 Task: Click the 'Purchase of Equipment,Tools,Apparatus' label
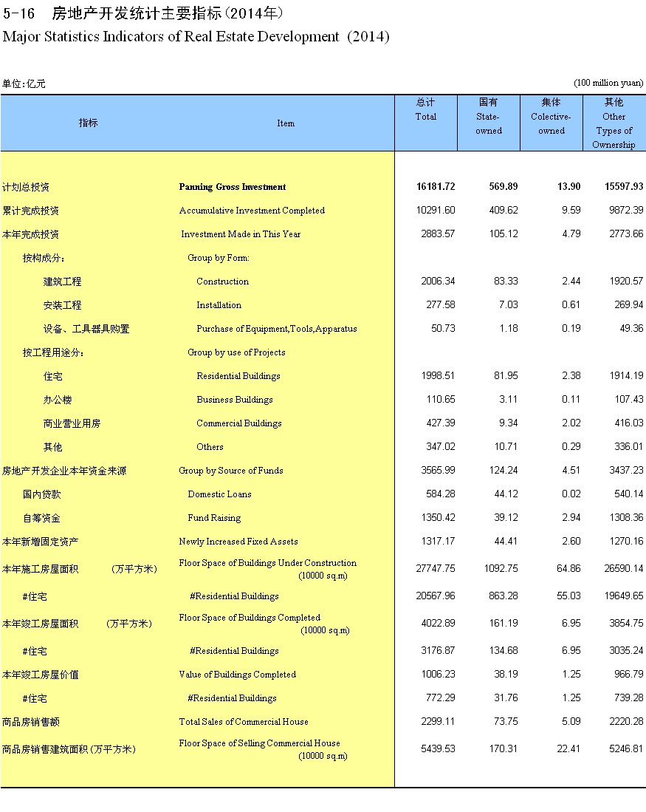point(276,329)
